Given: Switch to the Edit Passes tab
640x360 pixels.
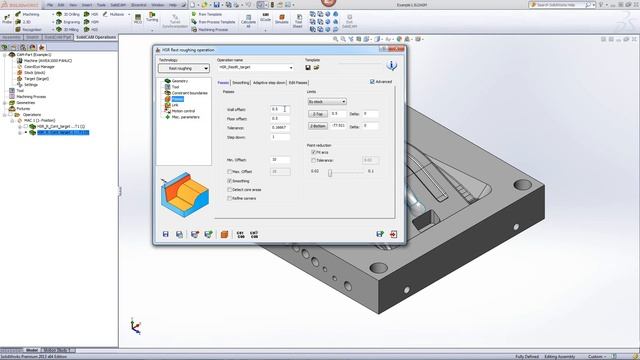Looking at the screenshot, I should (x=298, y=83).
